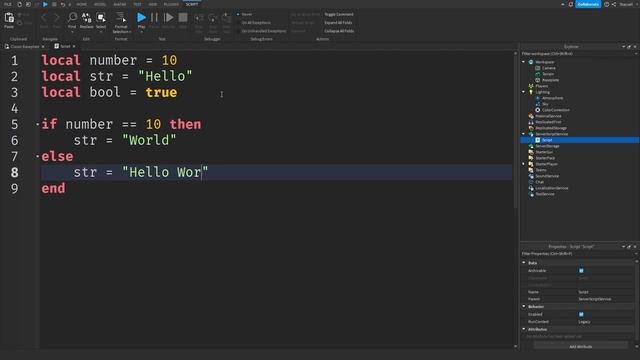Collapse the Data properties section
Viewport: 640px width, 360px height.
(524, 263)
